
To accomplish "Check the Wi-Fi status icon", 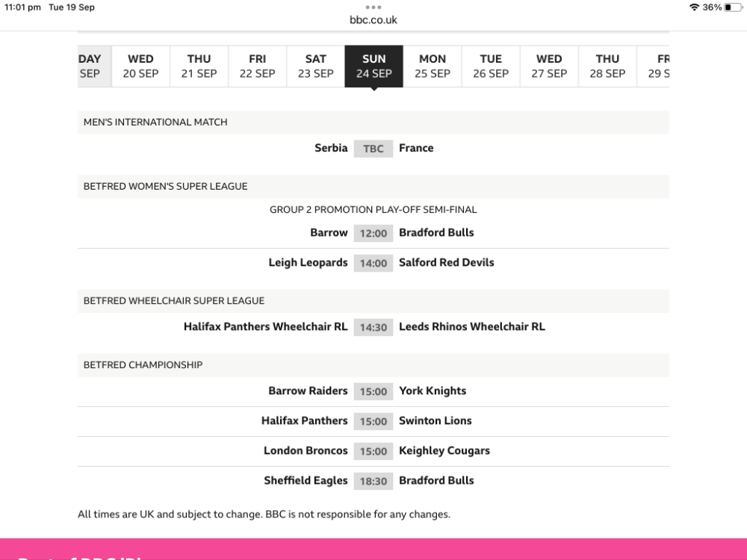I will (694, 7).
